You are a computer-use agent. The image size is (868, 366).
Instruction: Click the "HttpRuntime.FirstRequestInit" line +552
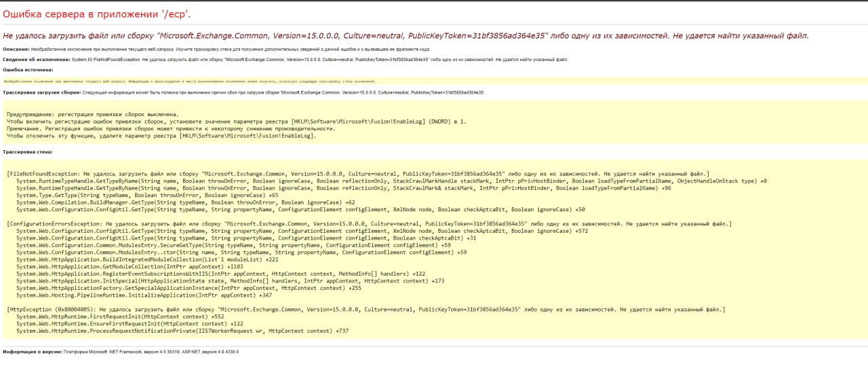tap(120, 316)
